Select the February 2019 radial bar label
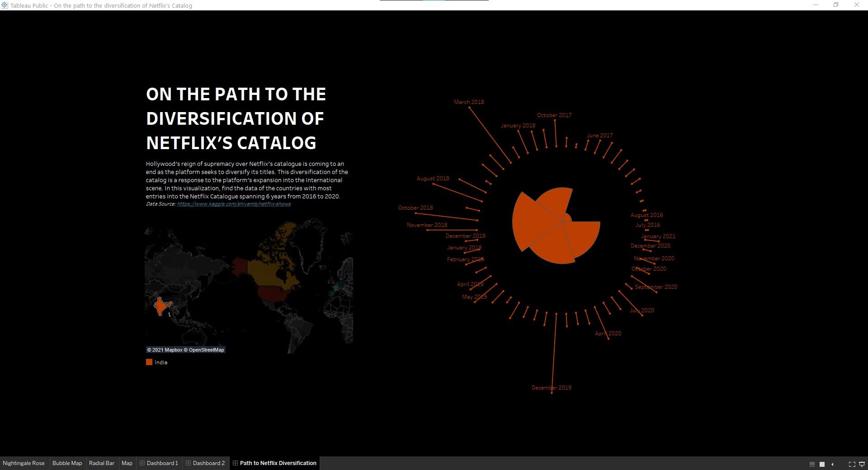Viewport: 868px width, 470px height. point(466,259)
